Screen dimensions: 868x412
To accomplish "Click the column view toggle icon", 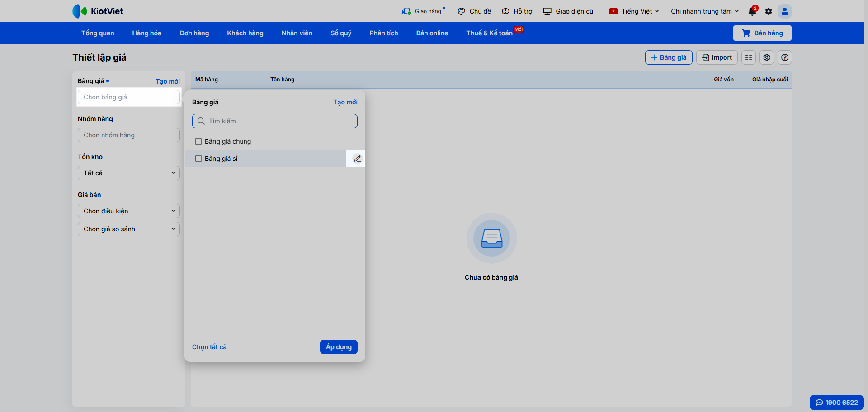I will [x=749, y=57].
